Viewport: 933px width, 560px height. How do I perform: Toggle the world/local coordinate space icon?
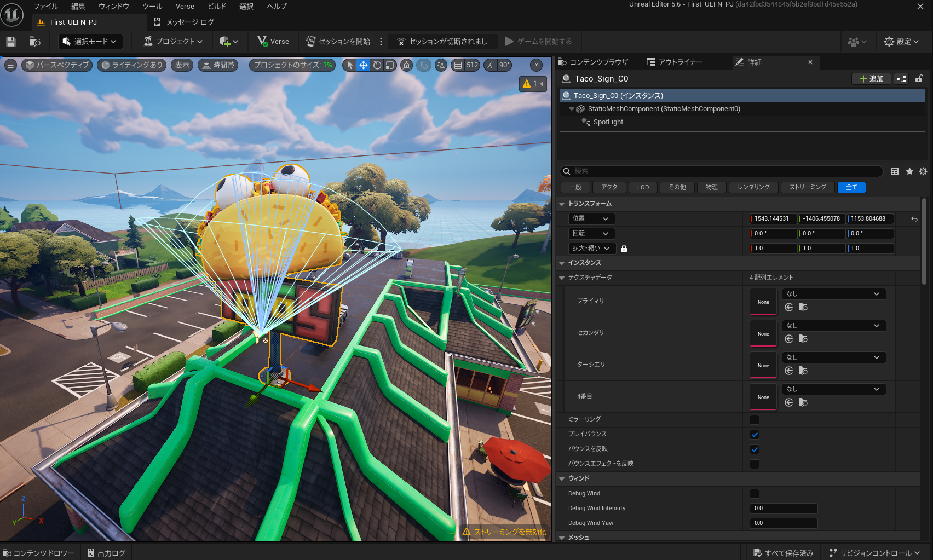pyautogui.click(x=406, y=65)
